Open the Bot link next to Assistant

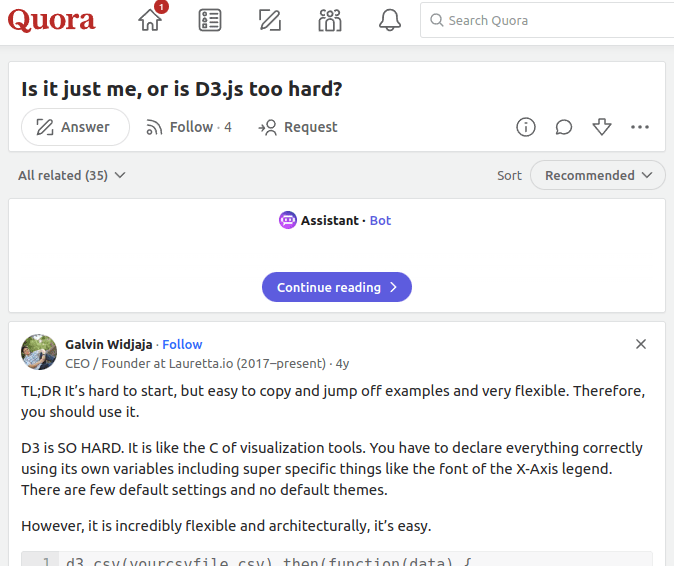pyautogui.click(x=380, y=220)
